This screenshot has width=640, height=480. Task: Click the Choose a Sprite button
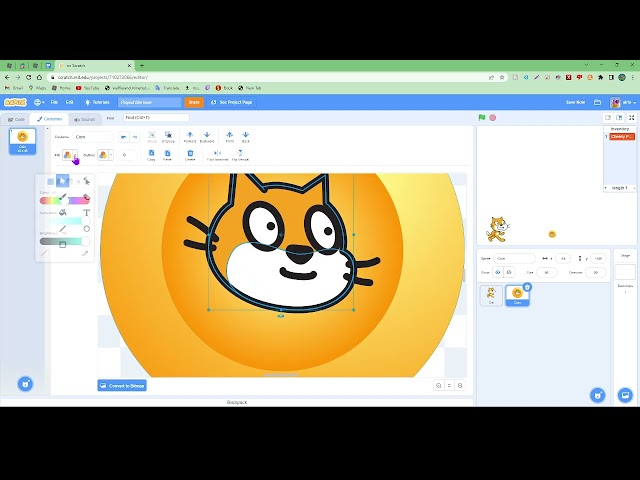[598, 395]
